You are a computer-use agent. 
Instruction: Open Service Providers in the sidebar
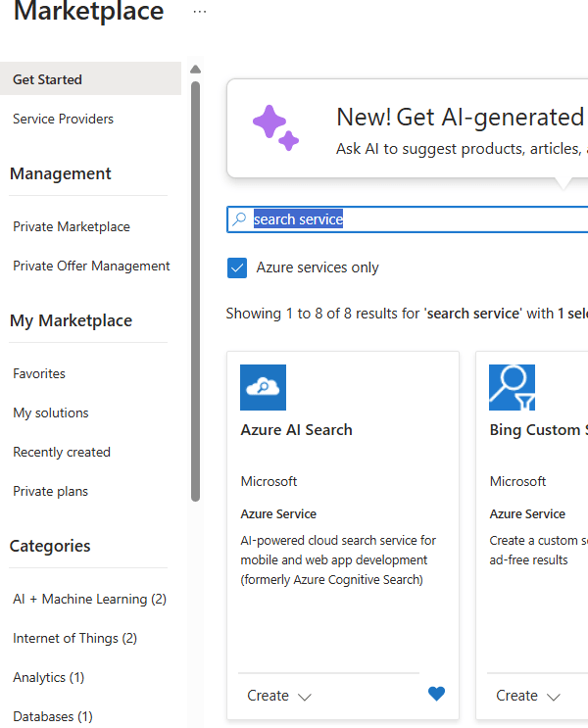click(63, 119)
